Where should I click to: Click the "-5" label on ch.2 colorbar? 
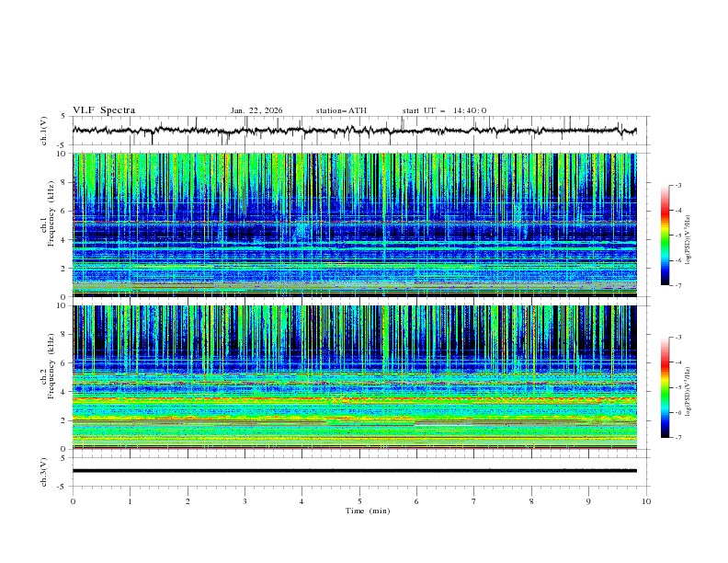point(678,387)
